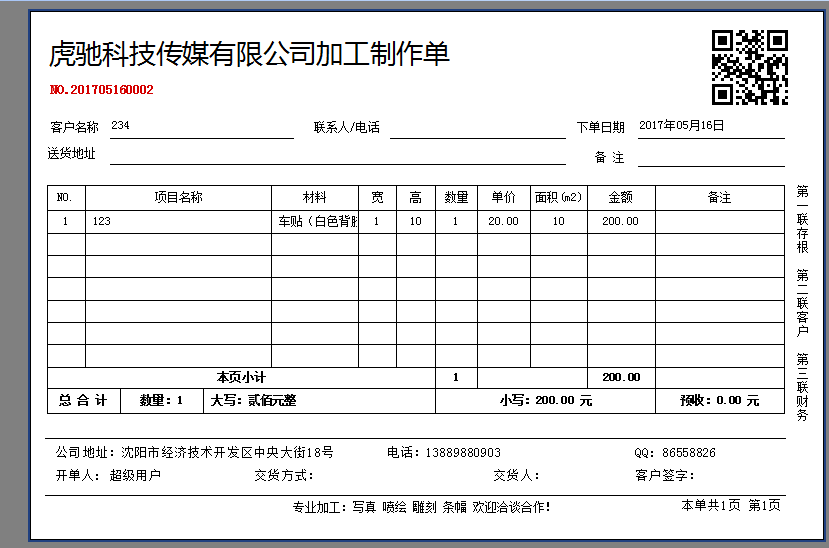Viewport: 829px width, 548px height.
Task: Click the red order number NO.201705160002
Action: 101,90
